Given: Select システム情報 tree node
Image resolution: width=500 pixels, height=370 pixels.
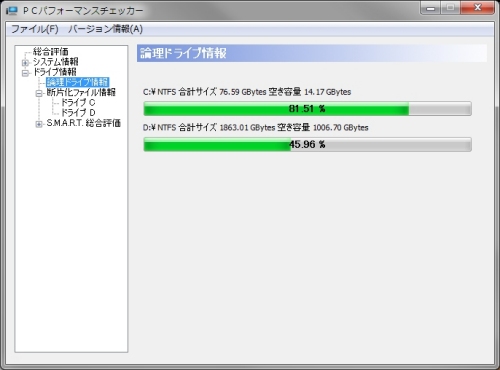Looking at the screenshot, I should point(55,62).
